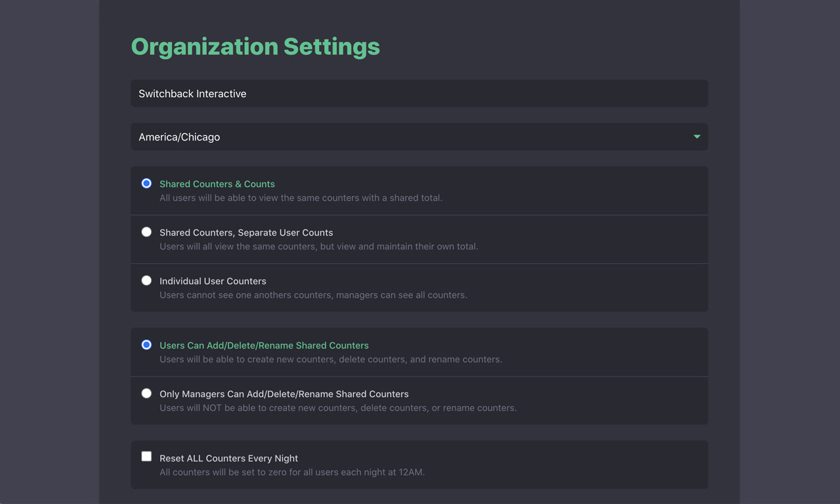Click the 'Organization Settings' heading

255,47
